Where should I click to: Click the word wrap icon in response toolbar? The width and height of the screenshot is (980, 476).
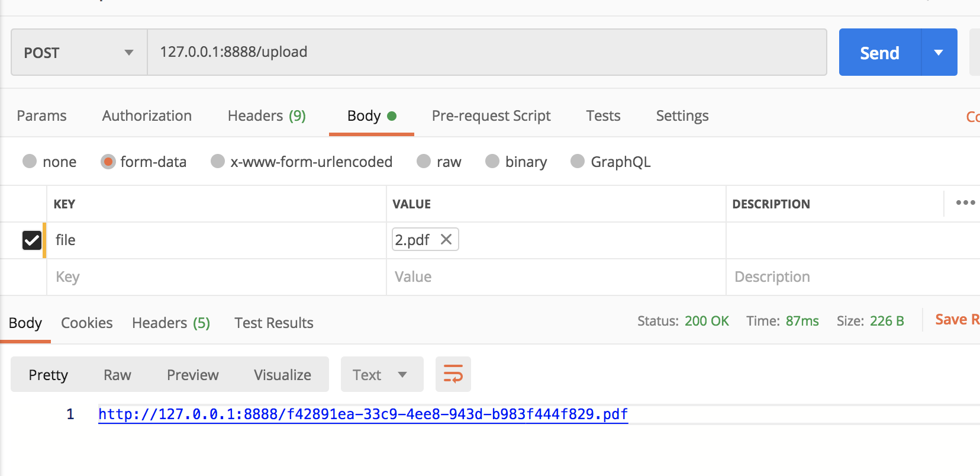click(x=453, y=374)
